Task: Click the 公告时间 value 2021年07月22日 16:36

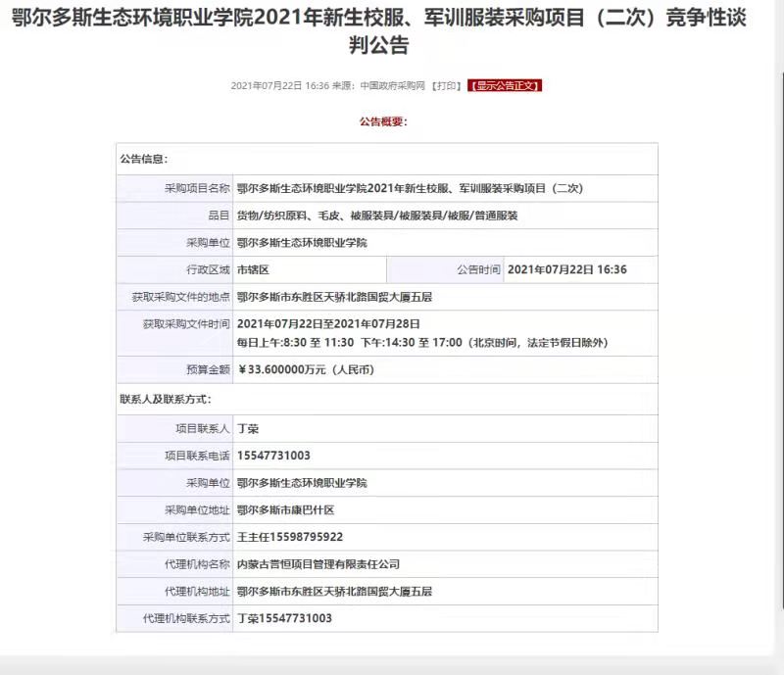Action: pyautogui.click(x=567, y=269)
